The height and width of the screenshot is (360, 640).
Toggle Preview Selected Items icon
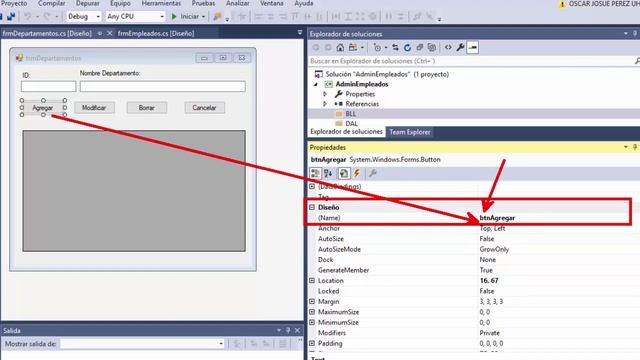click(x=473, y=47)
